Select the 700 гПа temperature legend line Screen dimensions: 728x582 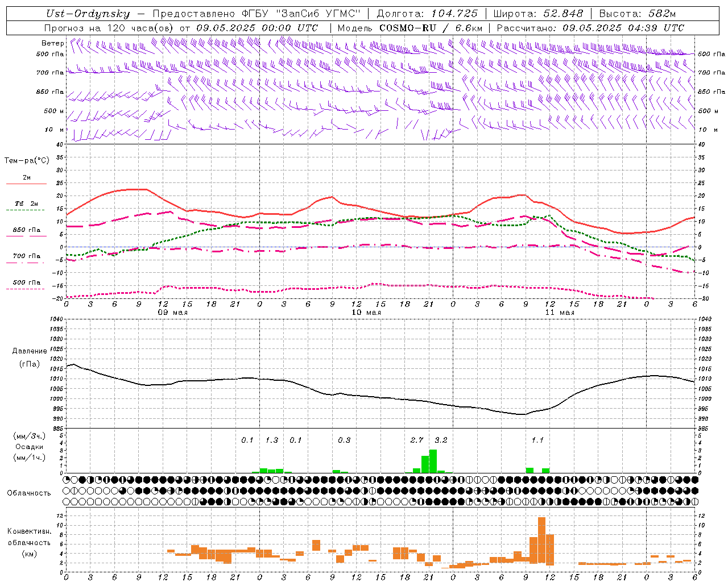(26, 263)
